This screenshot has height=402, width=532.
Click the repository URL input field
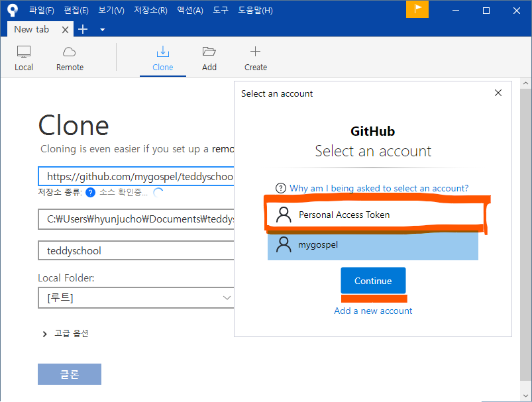pyautogui.click(x=136, y=176)
